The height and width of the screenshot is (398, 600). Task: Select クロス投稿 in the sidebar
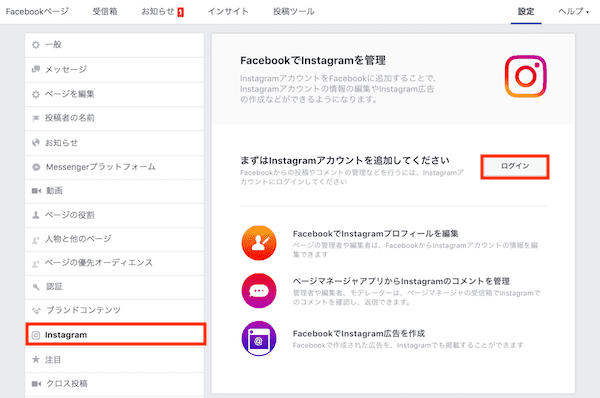[114, 383]
